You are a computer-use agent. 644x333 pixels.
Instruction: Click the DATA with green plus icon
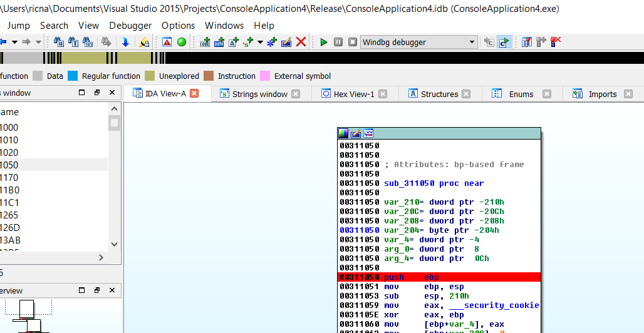click(219, 42)
